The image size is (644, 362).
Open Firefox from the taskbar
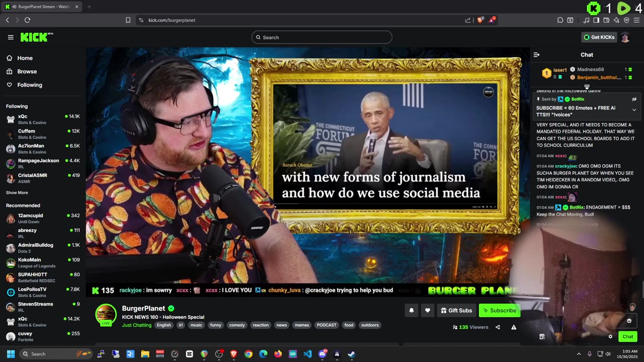point(278,354)
